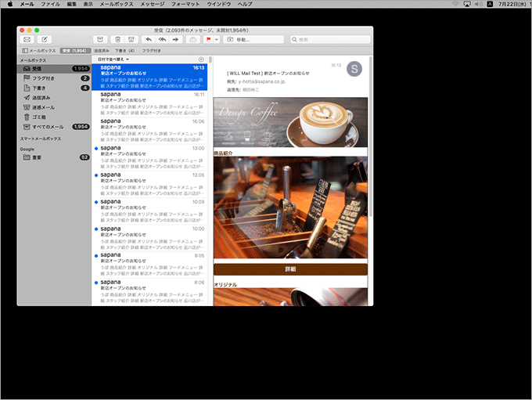Screen dimensions: 532x400
Task: Forward the selected message
Action: tap(176, 39)
